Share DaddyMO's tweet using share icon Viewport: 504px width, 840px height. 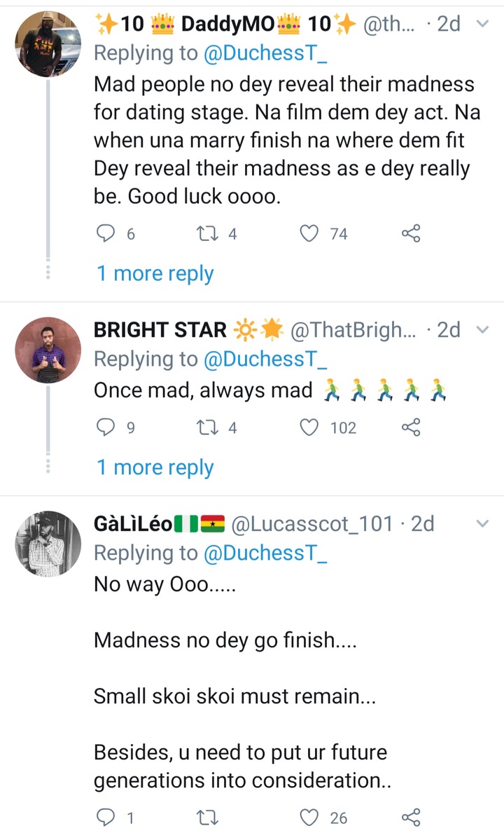coord(411,234)
